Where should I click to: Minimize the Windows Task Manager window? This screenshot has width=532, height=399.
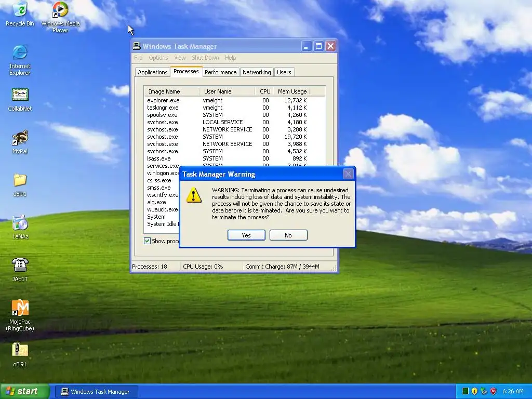coord(307,46)
